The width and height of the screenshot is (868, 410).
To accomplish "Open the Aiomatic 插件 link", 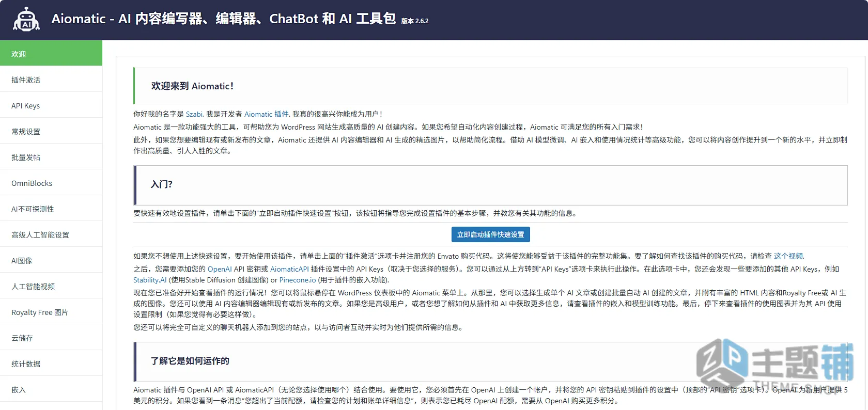I will point(267,114).
